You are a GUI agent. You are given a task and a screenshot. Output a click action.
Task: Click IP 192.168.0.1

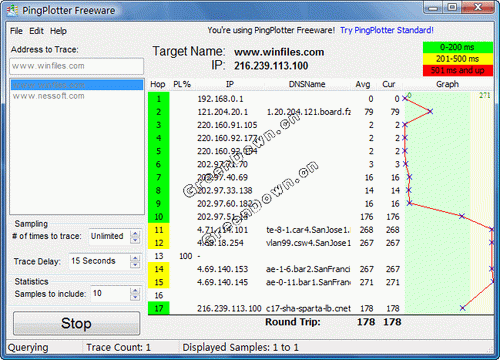[220, 99]
